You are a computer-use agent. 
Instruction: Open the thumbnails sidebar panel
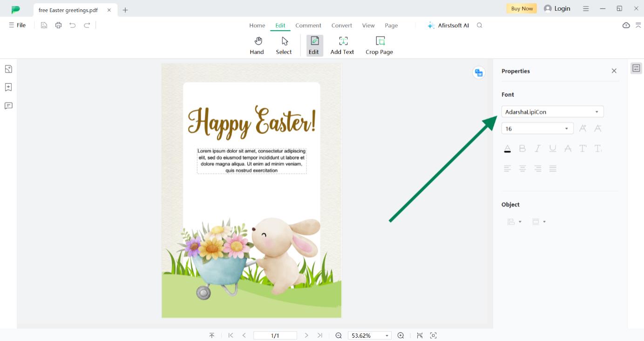tap(8, 69)
